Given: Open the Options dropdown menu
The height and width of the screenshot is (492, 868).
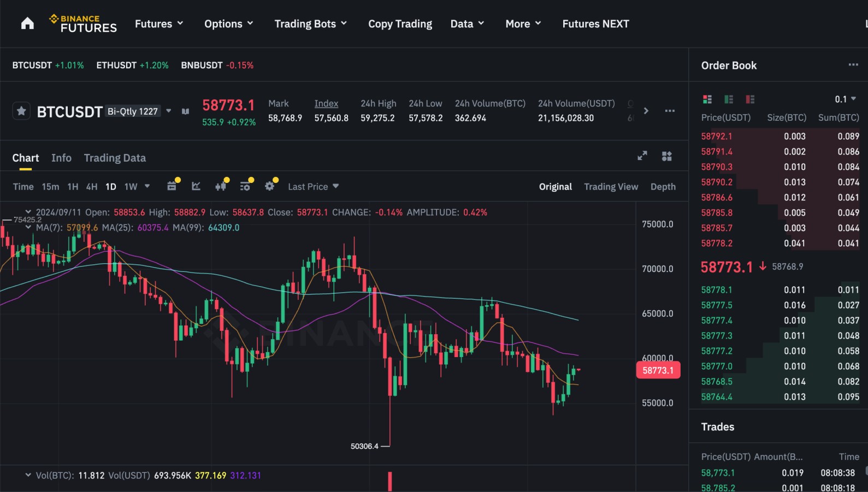Looking at the screenshot, I should [229, 23].
